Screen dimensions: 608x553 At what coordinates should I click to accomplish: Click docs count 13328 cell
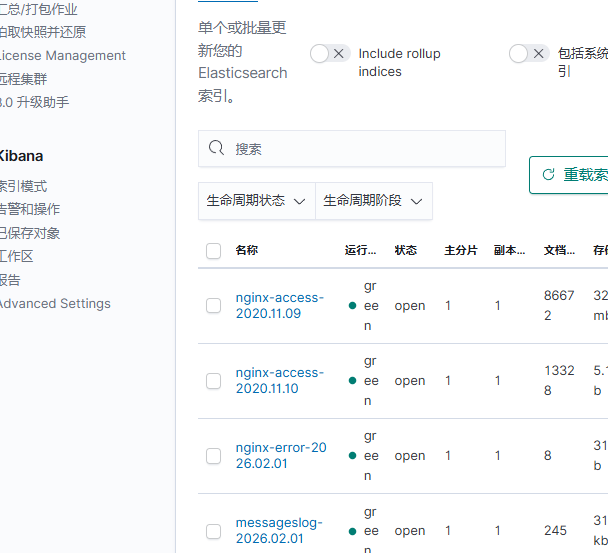559,380
